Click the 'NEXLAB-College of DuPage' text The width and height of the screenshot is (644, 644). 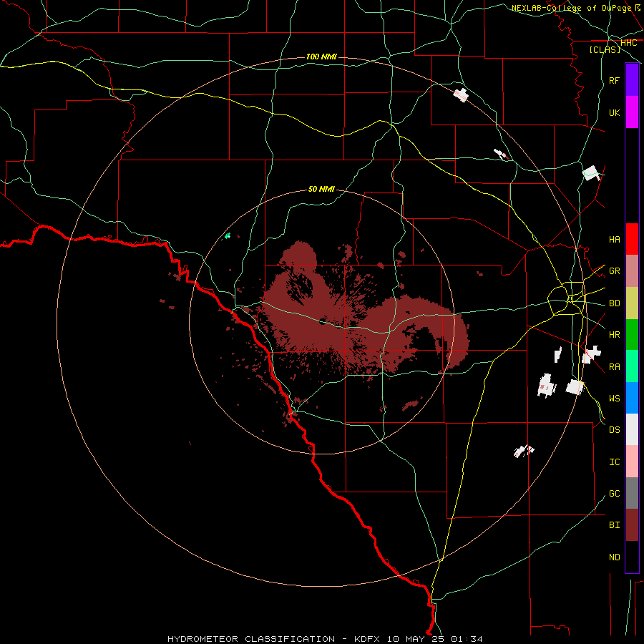pos(571,8)
